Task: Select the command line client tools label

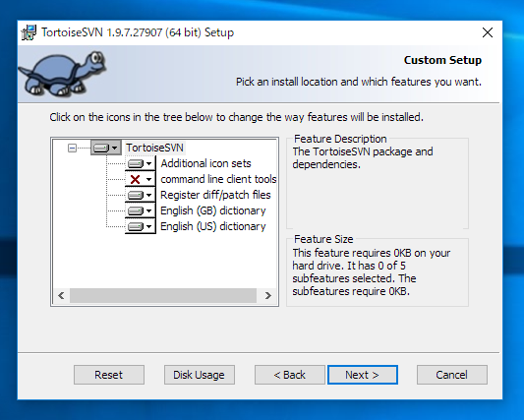Action: point(218,179)
